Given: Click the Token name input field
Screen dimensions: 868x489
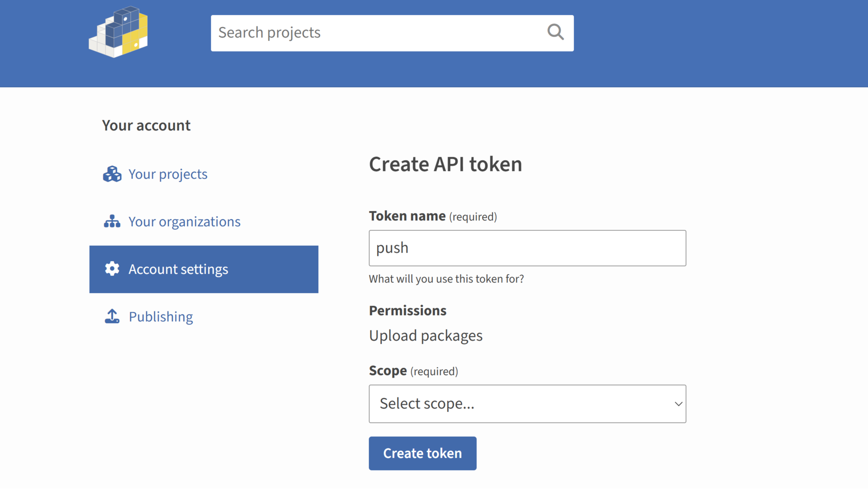Looking at the screenshot, I should (x=528, y=248).
